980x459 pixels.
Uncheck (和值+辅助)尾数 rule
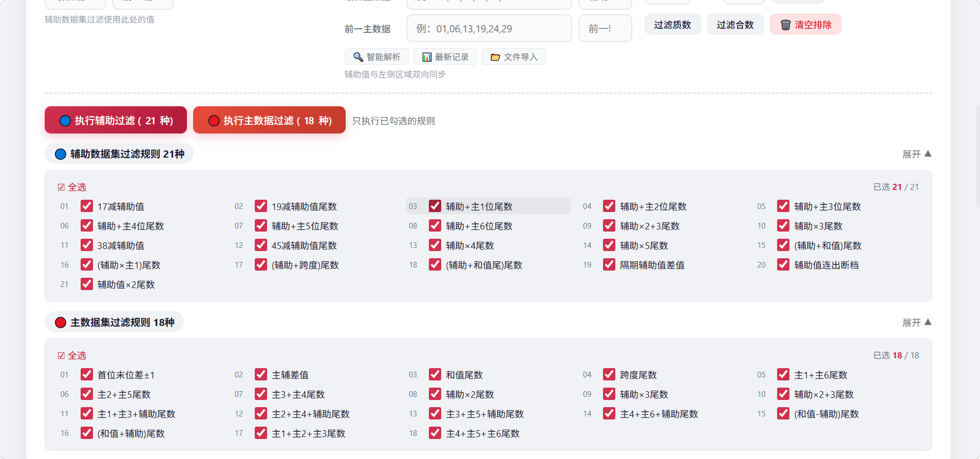point(87,433)
